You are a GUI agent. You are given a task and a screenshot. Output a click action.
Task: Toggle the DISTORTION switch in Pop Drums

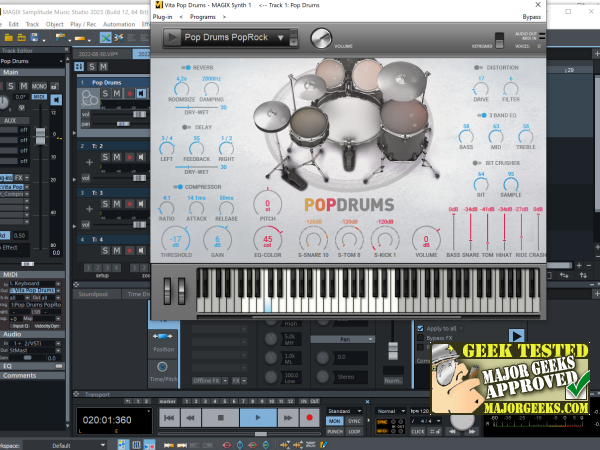[478, 68]
